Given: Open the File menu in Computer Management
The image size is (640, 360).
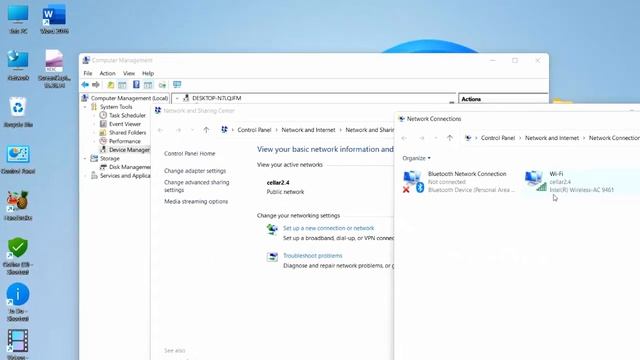Looking at the screenshot, I should point(88,73).
